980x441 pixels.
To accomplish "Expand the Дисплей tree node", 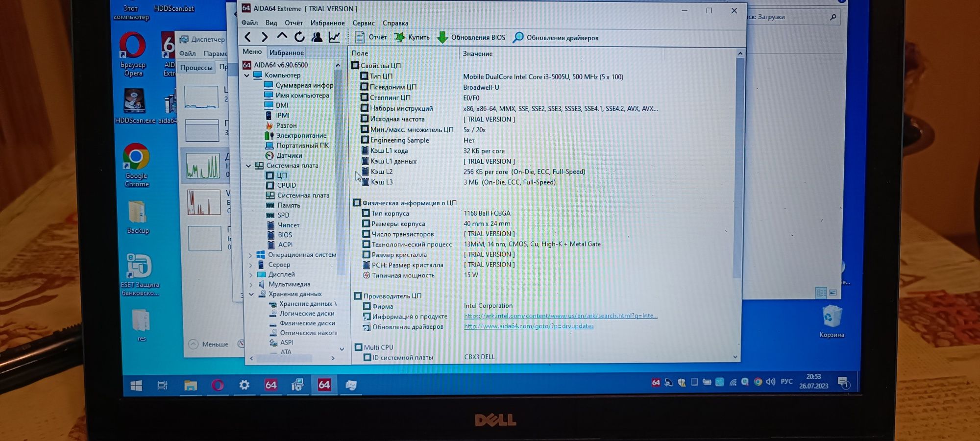I will pyautogui.click(x=250, y=274).
